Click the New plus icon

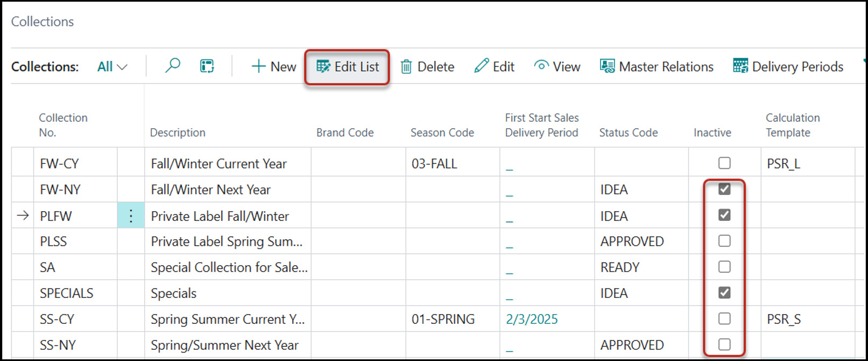coord(258,66)
